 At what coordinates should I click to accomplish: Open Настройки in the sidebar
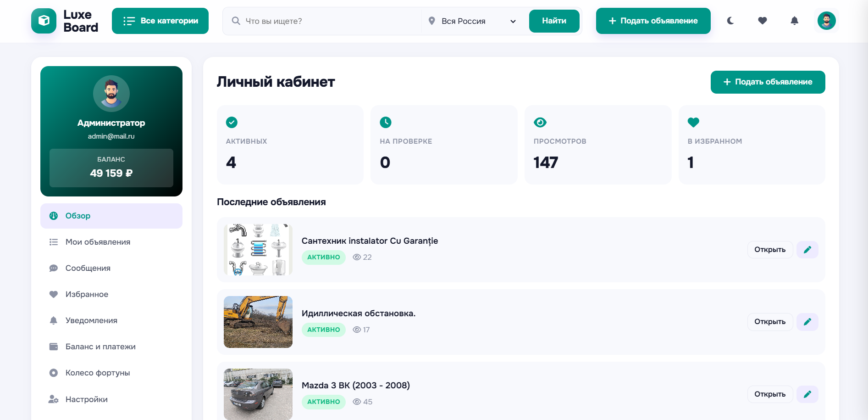[x=111, y=399]
